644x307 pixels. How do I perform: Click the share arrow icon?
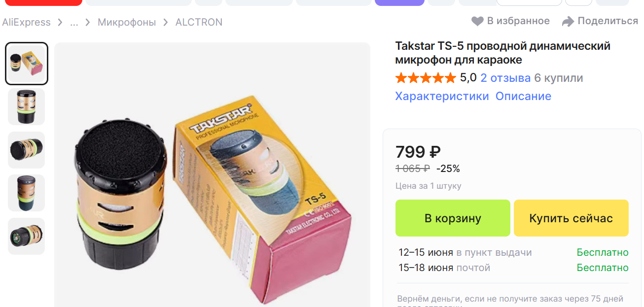tap(568, 21)
